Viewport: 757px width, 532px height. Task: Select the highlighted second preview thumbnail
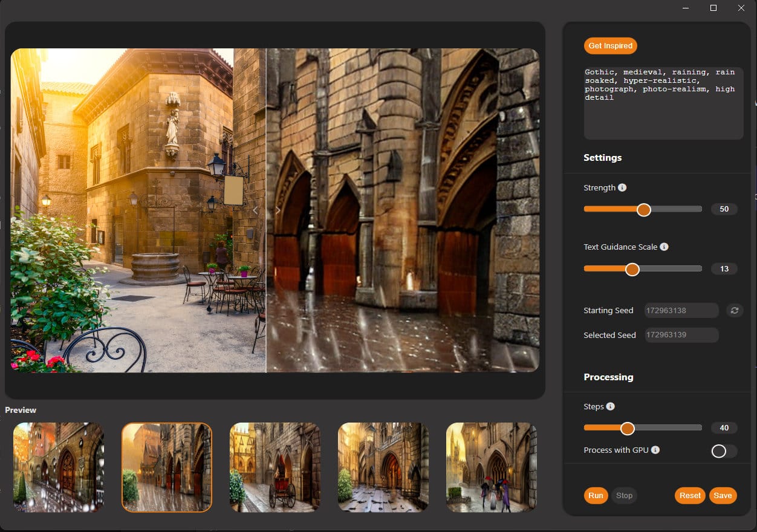point(167,467)
